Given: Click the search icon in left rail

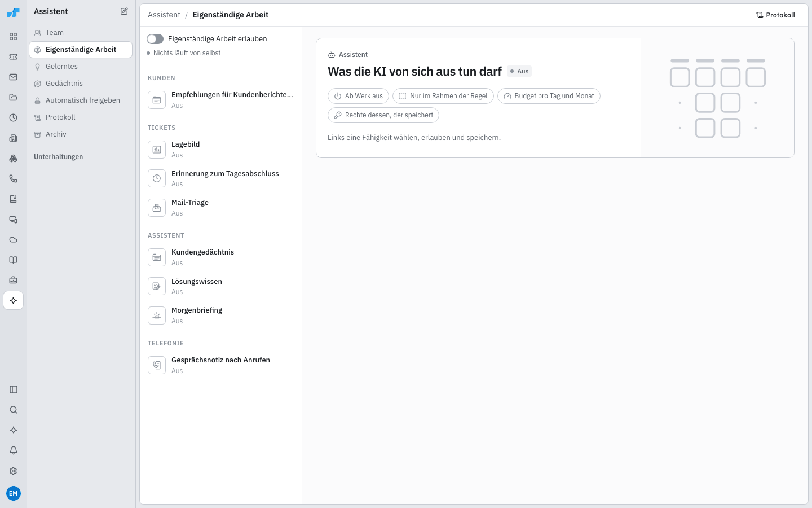Looking at the screenshot, I should click(x=14, y=410).
